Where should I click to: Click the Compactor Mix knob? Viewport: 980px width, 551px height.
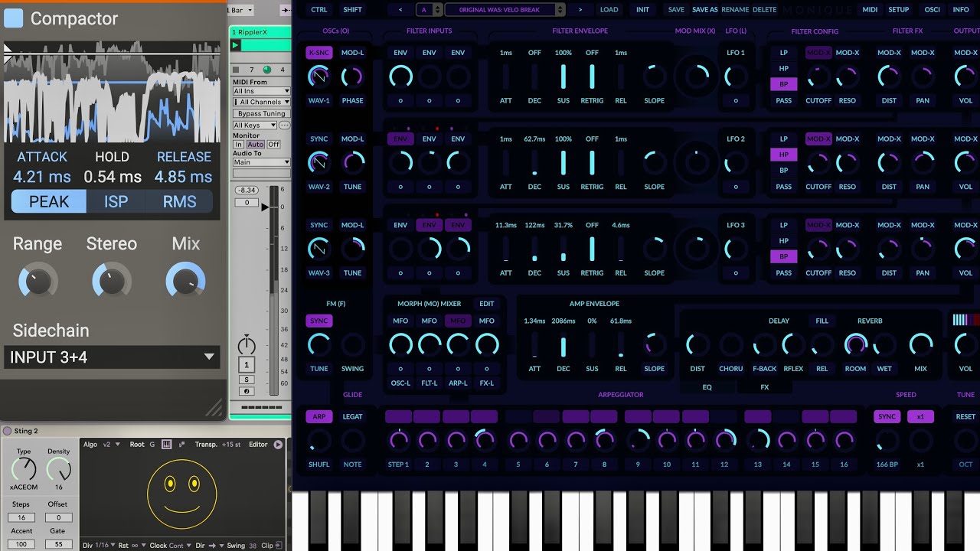pos(185,281)
